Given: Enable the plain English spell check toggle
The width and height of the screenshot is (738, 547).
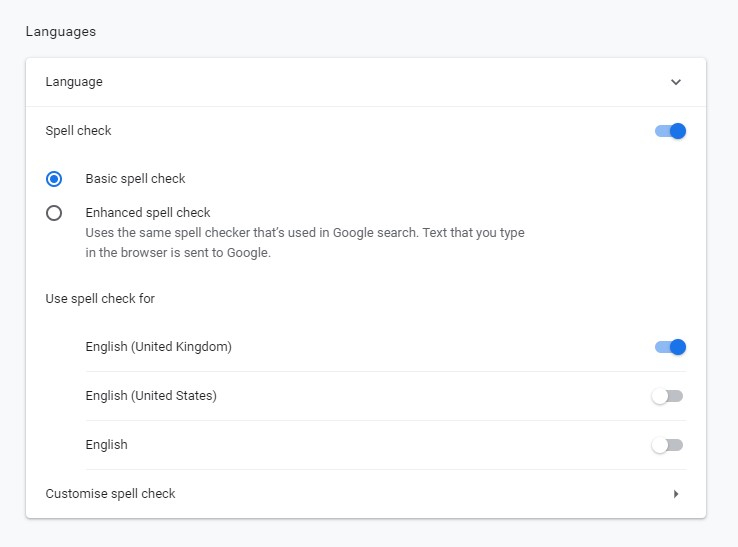Looking at the screenshot, I should 667,445.
